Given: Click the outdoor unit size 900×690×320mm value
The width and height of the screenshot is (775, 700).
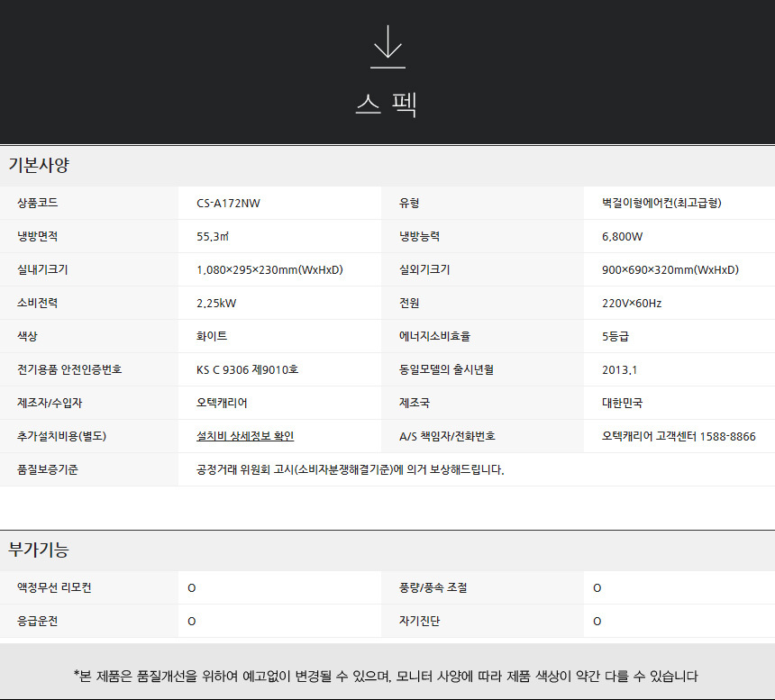Looking at the screenshot, I should pos(670,269).
